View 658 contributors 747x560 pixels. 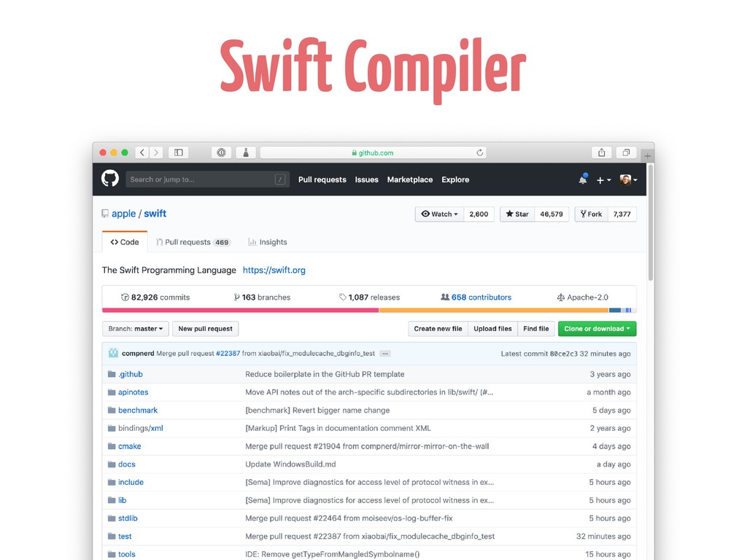click(x=476, y=297)
